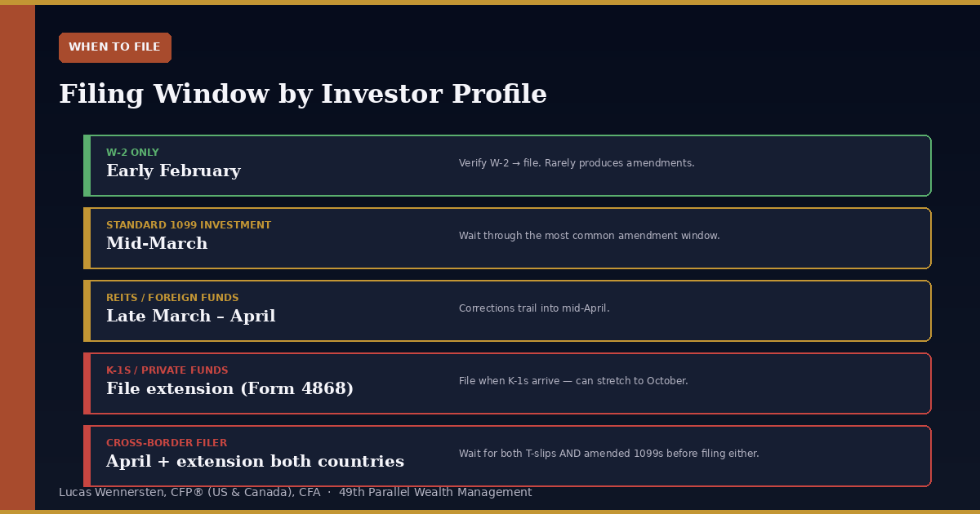Click the W-2 ONLY label
The image size is (980, 514).
pyautogui.click(x=132, y=153)
